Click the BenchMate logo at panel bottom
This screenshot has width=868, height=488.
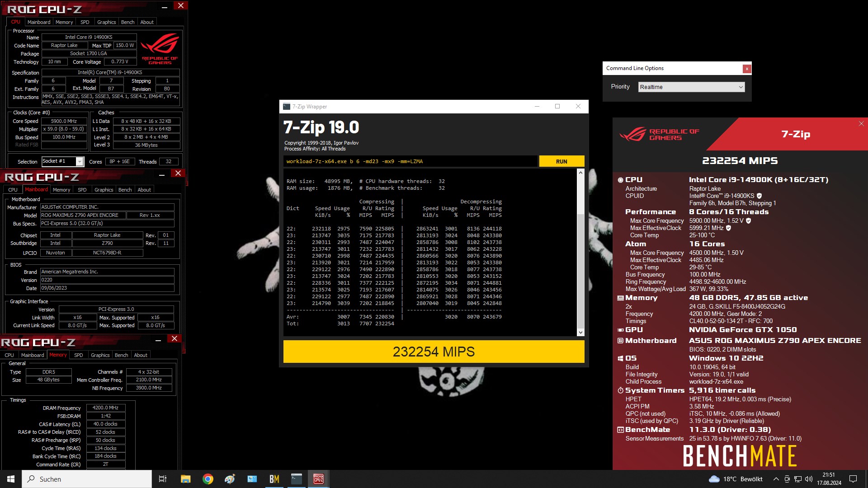tap(740, 456)
